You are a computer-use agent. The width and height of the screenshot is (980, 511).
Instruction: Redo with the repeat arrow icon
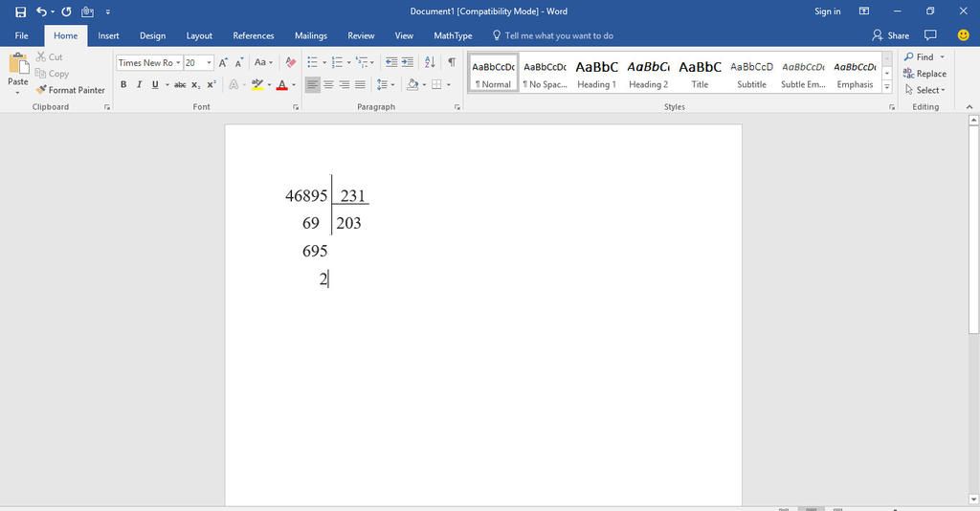point(66,11)
